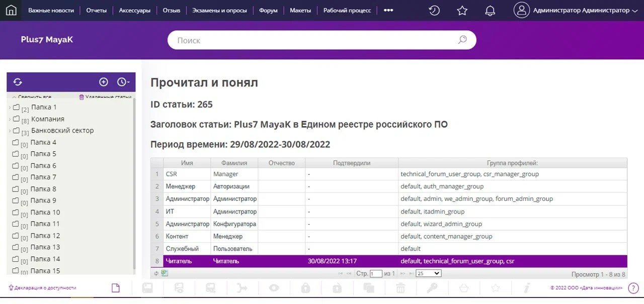This screenshot has width=644, height=304.
Task: Click the search magnifier icon
Action: 462,40
